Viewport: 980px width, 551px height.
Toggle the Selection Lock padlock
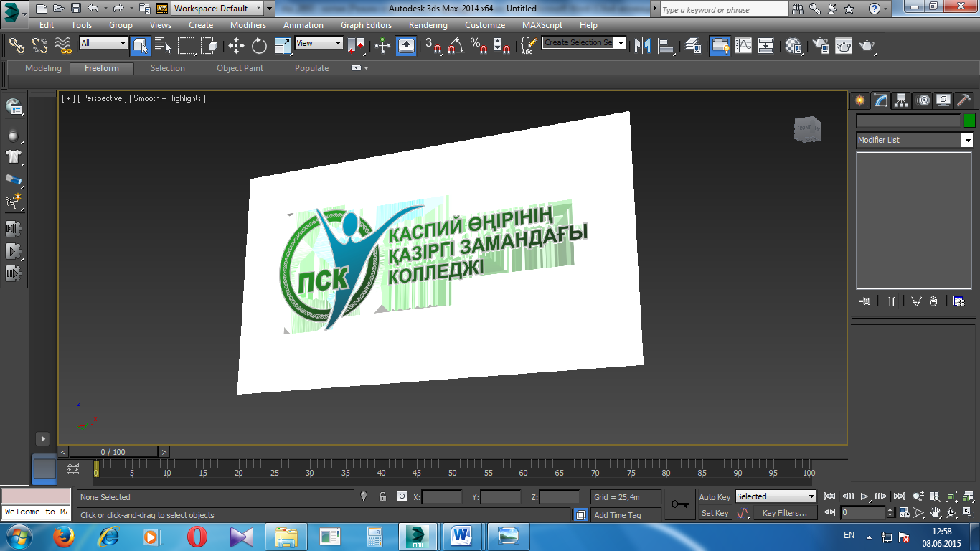[x=382, y=496]
